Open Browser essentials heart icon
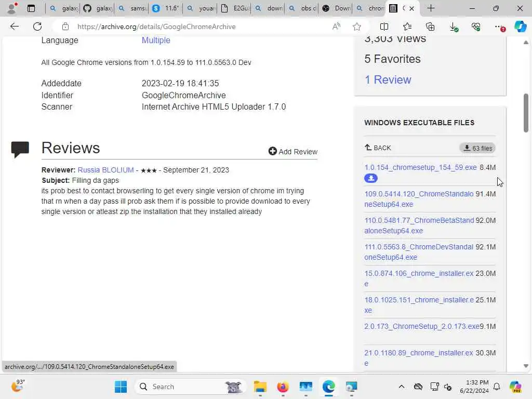532x399 pixels. point(476,26)
